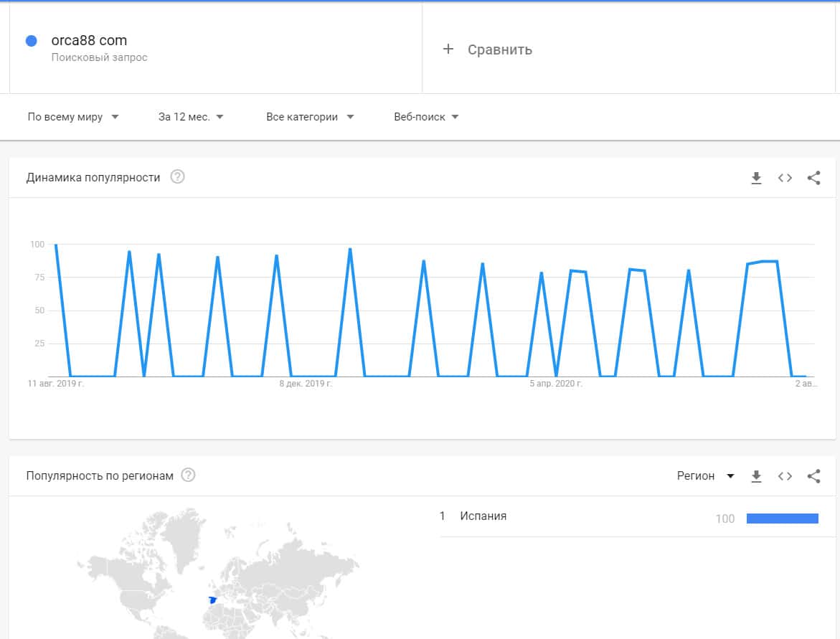Open embed code for the popularity dynamics chart
This screenshot has height=639, width=840.
pos(785,178)
